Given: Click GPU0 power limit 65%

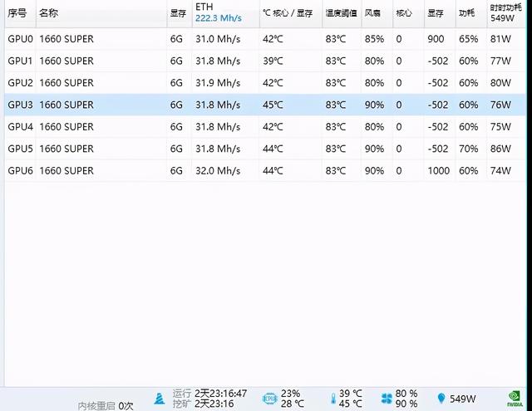Looking at the screenshot, I should 469,39.
